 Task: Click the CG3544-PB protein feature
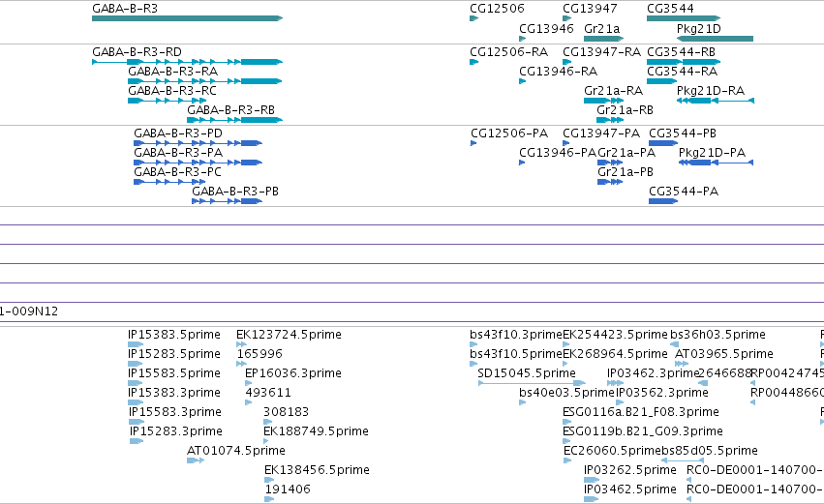663,143
